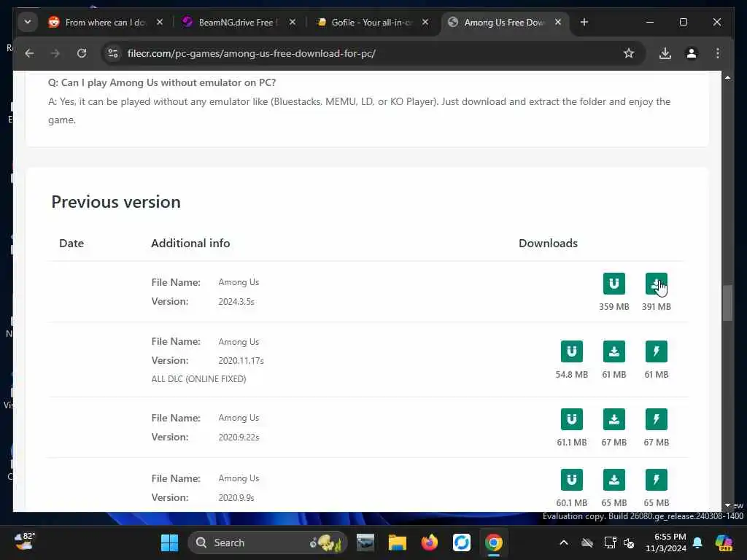Viewport: 747px width, 560px height.
Task: Open the Copilot preview icon in taskbar
Action: tap(724, 542)
